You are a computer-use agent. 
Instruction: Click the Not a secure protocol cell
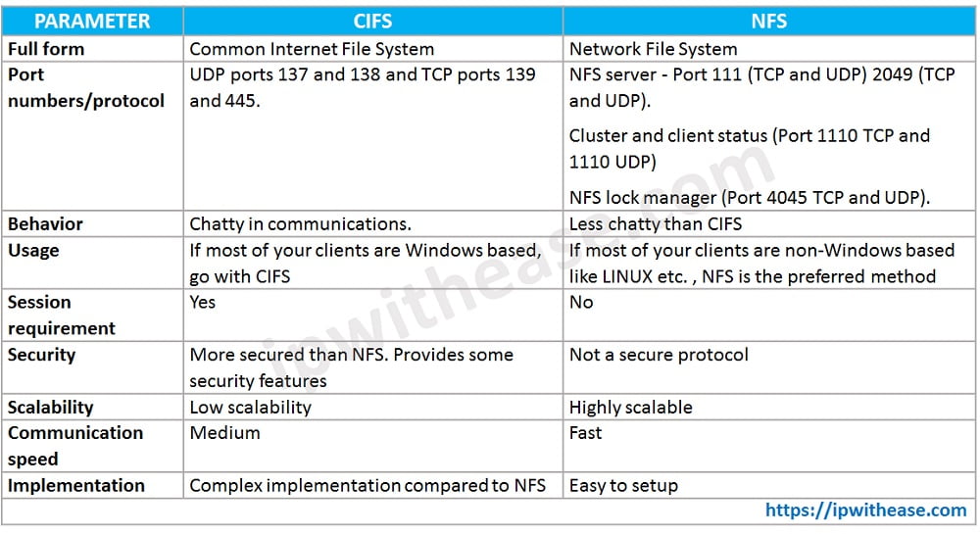click(659, 355)
